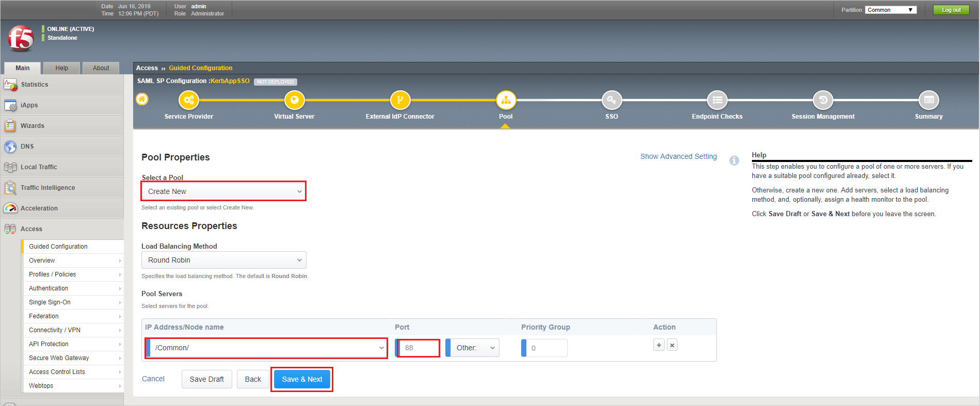Open DNS in the sidebar

pos(62,147)
